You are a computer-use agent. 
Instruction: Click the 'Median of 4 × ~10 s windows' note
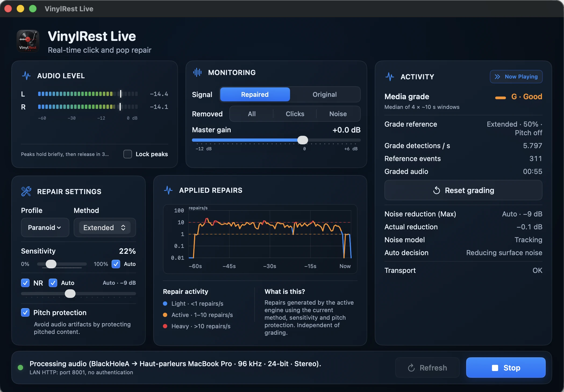pyautogui.click(x=422, y=107)
